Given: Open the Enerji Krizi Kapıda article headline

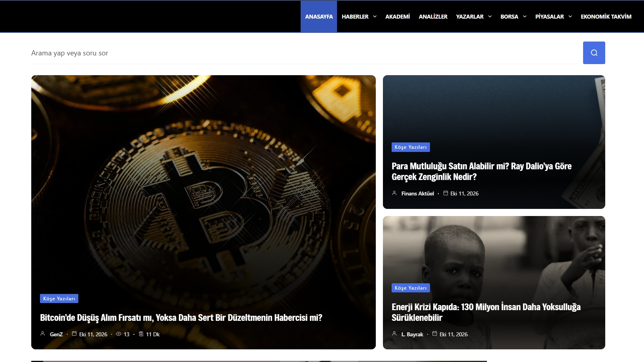Looking at the screenshot, I should tap(486, 312).
